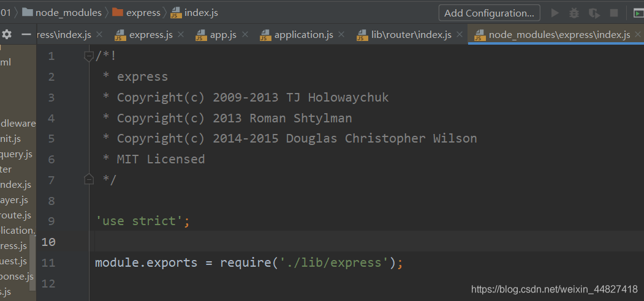
Task: Hide the project panel with the minus icon
Action: point(26,35)
